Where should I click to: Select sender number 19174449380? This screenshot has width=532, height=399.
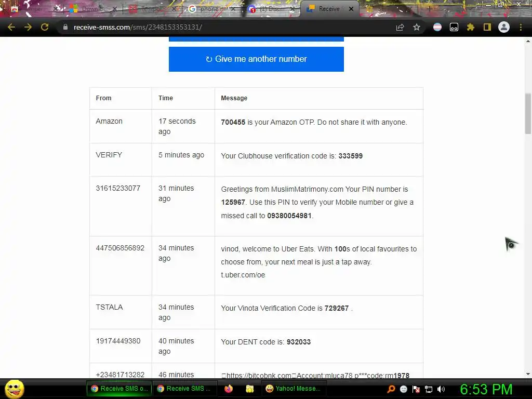(x=118, y=341)
